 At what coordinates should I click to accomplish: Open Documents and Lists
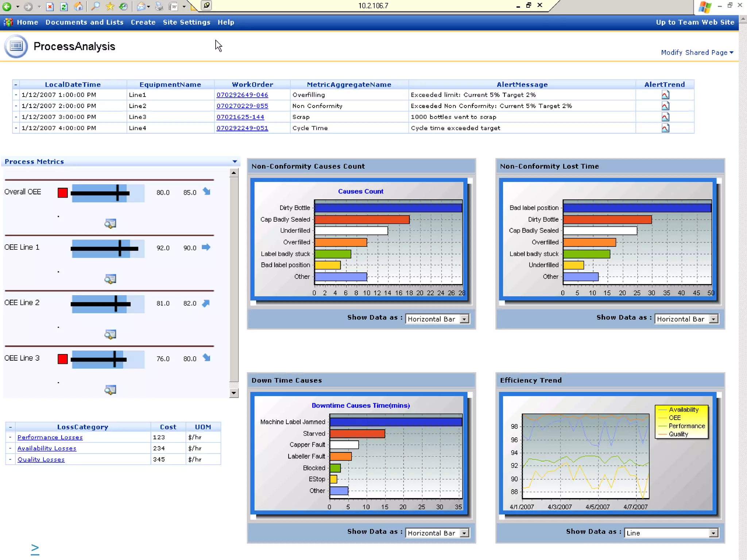pos(85,22)
